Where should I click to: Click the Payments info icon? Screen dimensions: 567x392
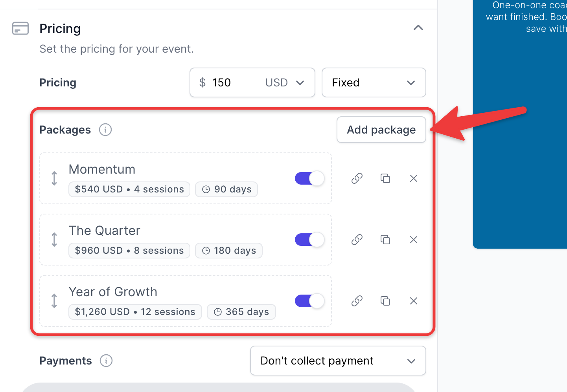(x=106, y=361)
